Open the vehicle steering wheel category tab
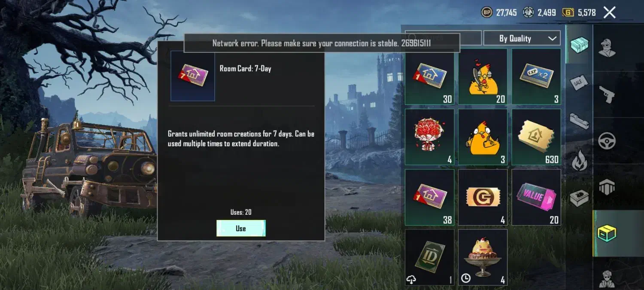Image resolution: width=644 pixels, height=290 pixels. coord(607,141)
